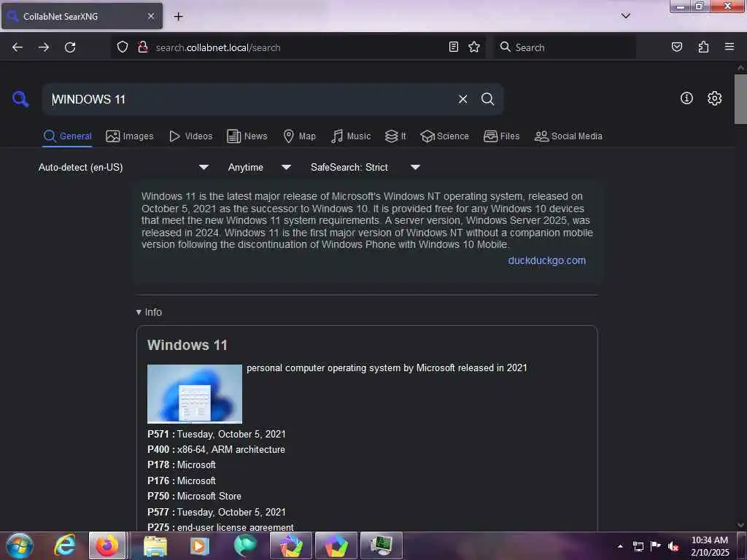Screen dimensions: 747x560
Task: Submit search with the magnifier button
Action: tap(487, 99)
